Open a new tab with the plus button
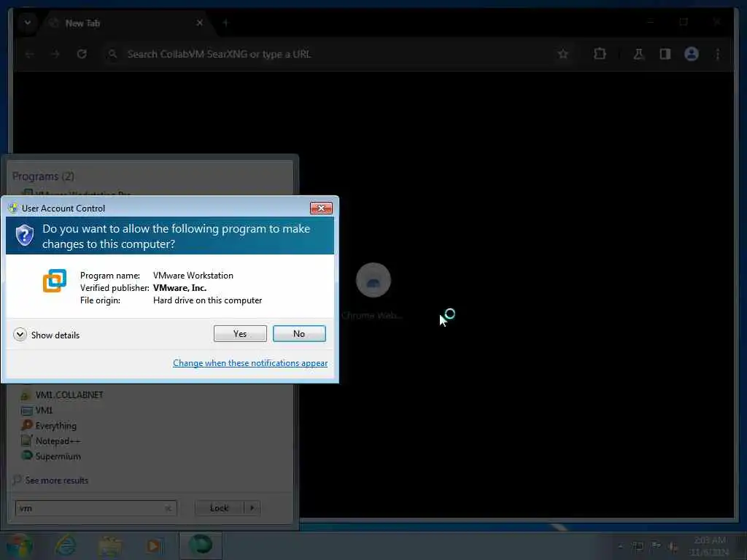747x560 pixels. coord(226,23)
